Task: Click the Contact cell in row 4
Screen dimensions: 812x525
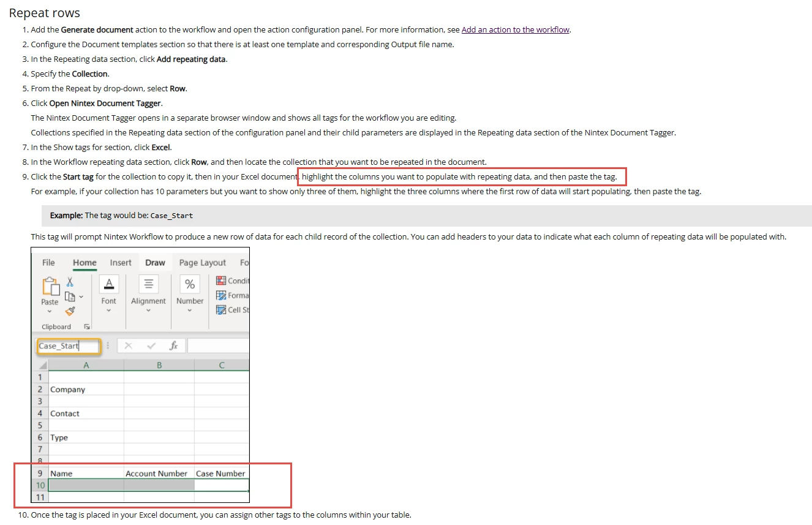Action: tap(86, 414)
